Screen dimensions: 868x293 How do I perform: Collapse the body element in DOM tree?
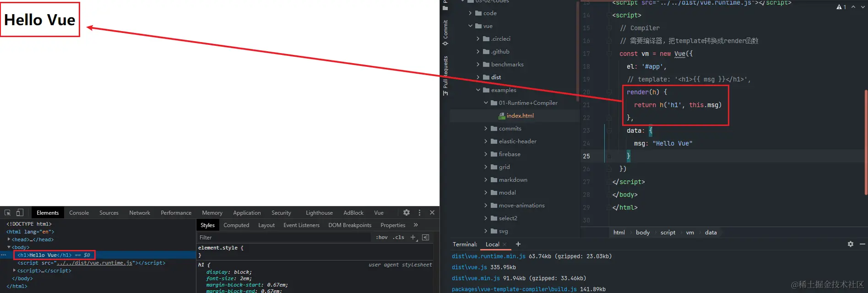pyautogui.click(x=9, y=247)
